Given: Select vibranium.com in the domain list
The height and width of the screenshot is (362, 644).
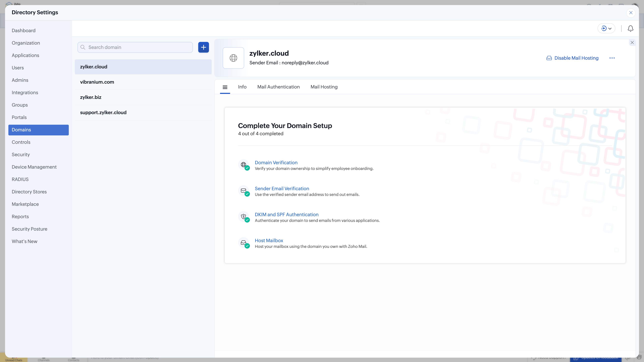Looking at the screenshot, I should click(97, 82).
